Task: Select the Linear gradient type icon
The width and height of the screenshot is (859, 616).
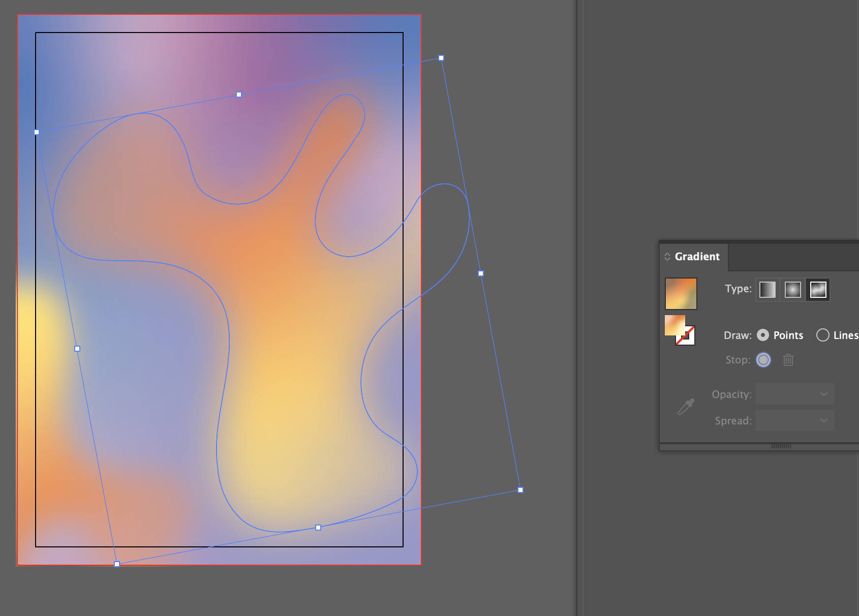Action: (x=768, y=290)
